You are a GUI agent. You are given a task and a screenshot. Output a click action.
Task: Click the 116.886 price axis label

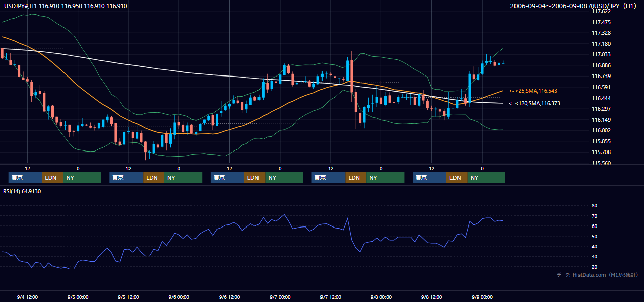coord(601,65)
